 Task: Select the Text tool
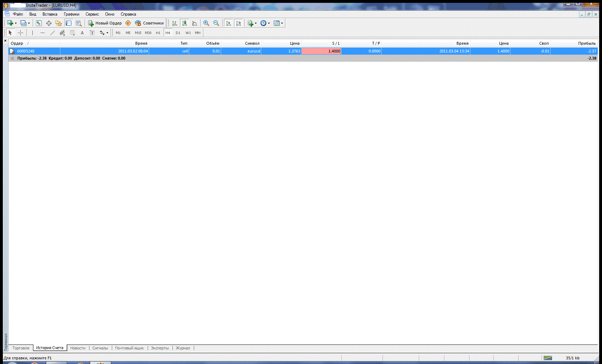click(x=82, y=33)
